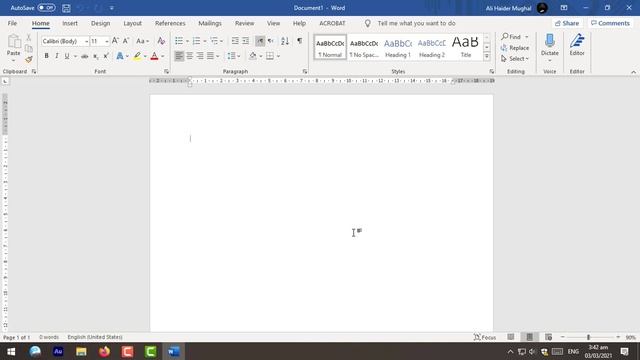Shrink font size button
Image resolution: width=640 pixels, height=360 pixels.
126,41
